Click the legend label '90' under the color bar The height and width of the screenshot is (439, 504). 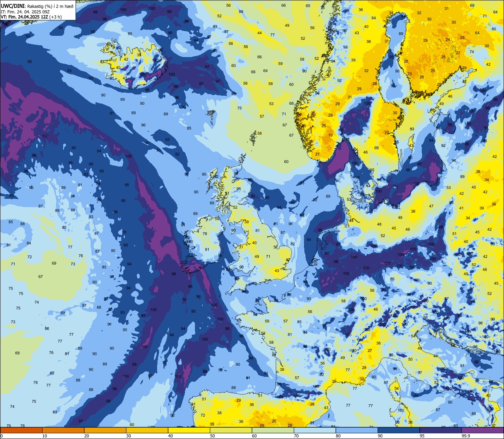380,436
